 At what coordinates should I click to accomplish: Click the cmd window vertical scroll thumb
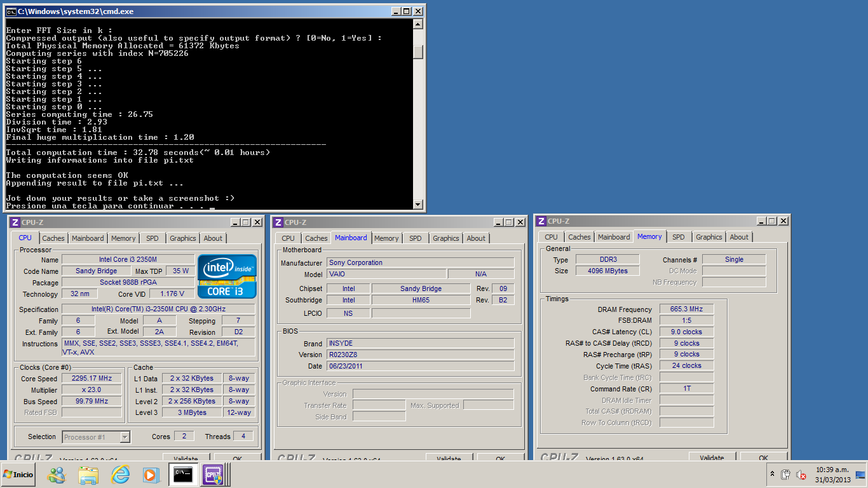tap(417, 51)
